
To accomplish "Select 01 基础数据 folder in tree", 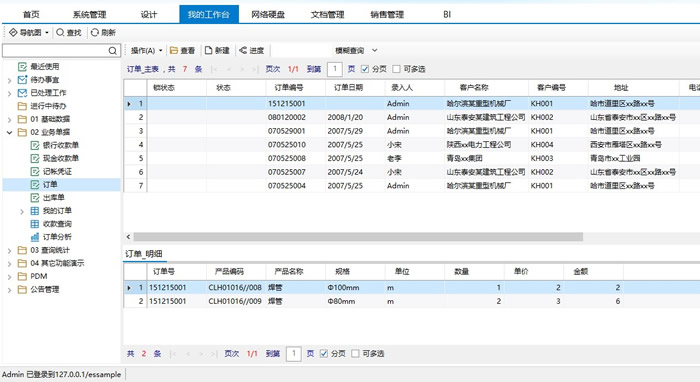I will [x=50, y=119].
